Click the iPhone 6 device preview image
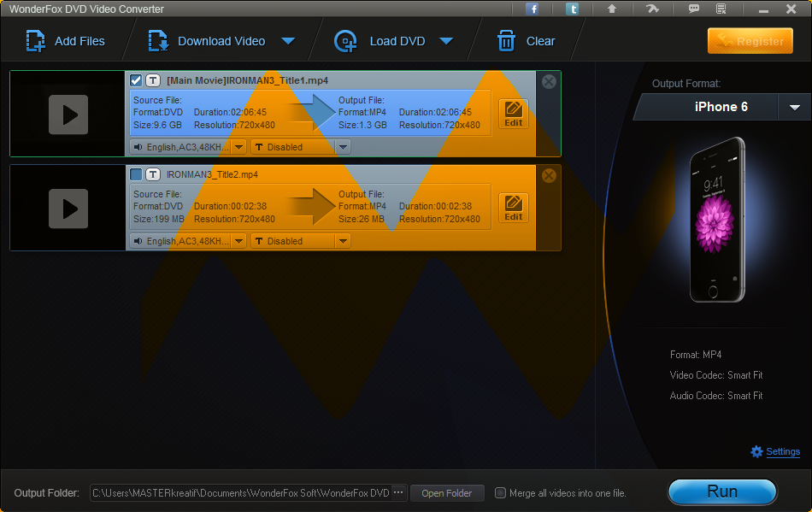This screenshot has width=812, height=512. pyautogui.click(x=717, y=220)
